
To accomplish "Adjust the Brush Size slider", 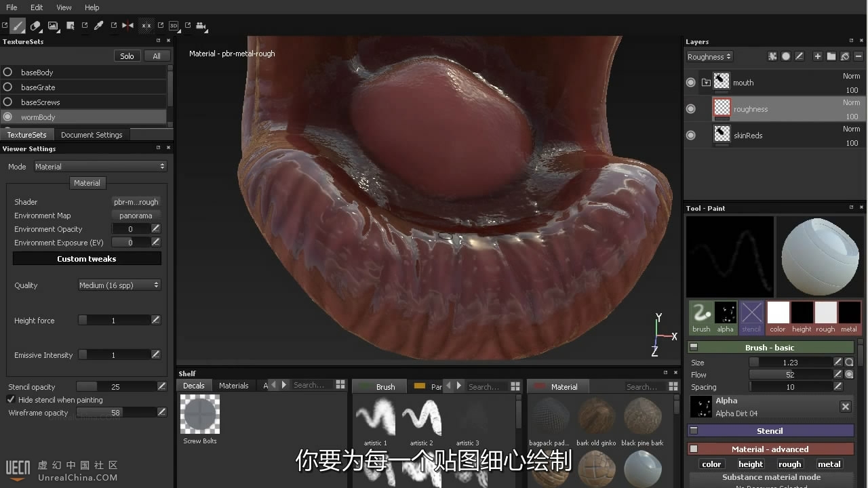I will (x=790, y=362).
